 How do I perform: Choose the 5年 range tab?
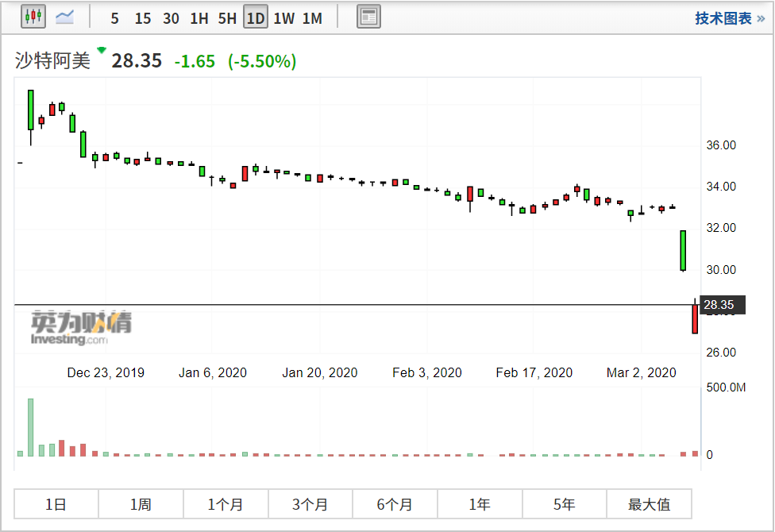(x=565, y=504)
